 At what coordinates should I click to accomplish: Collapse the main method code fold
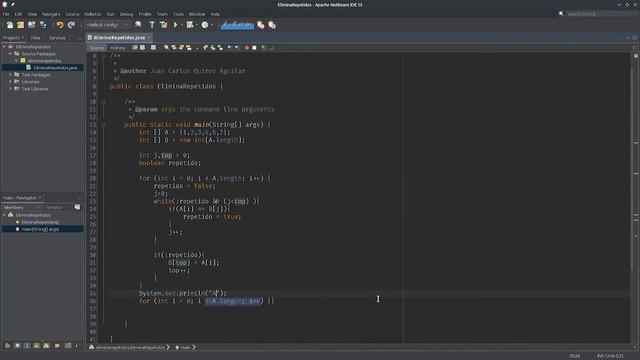coord(103,125)
